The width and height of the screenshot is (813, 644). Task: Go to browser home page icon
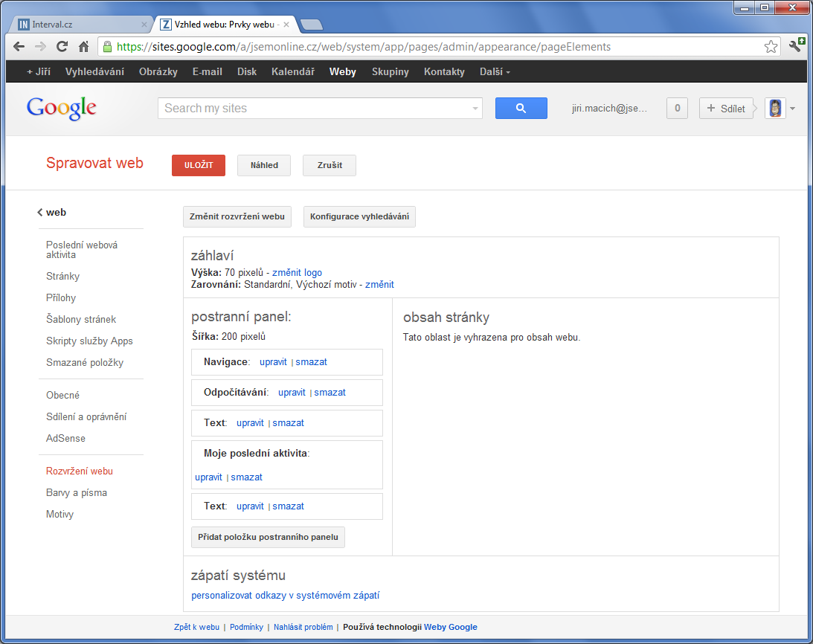[83, 47]
